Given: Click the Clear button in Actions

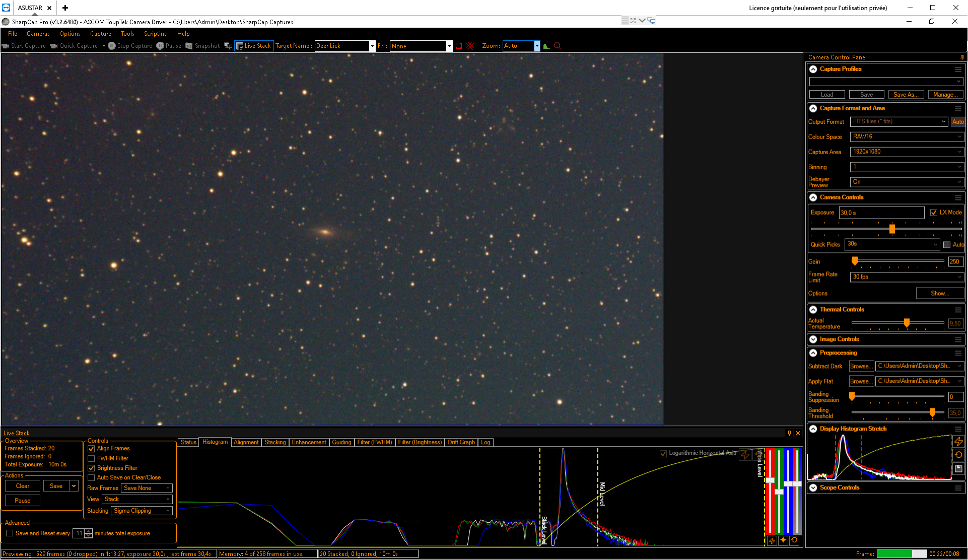Looking at the screenshot, I should click(x=23, y=486).
